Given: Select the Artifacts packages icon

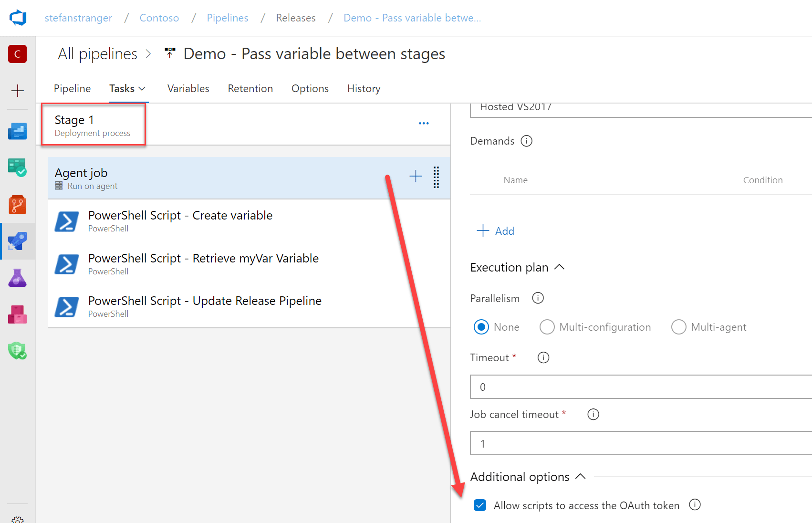Looking at the screenshot, I should [17, 314].
